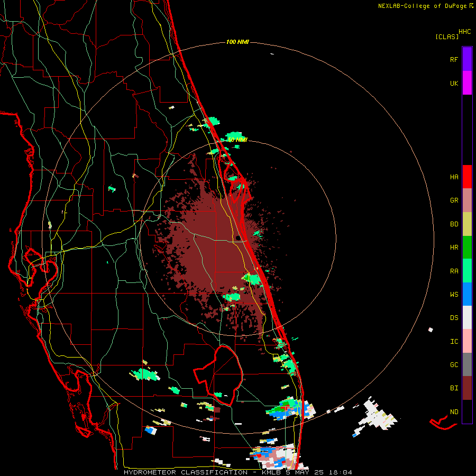Click the GR legend label
The image size is (476, 476).
pyautogui.click(x=454, y=200)
